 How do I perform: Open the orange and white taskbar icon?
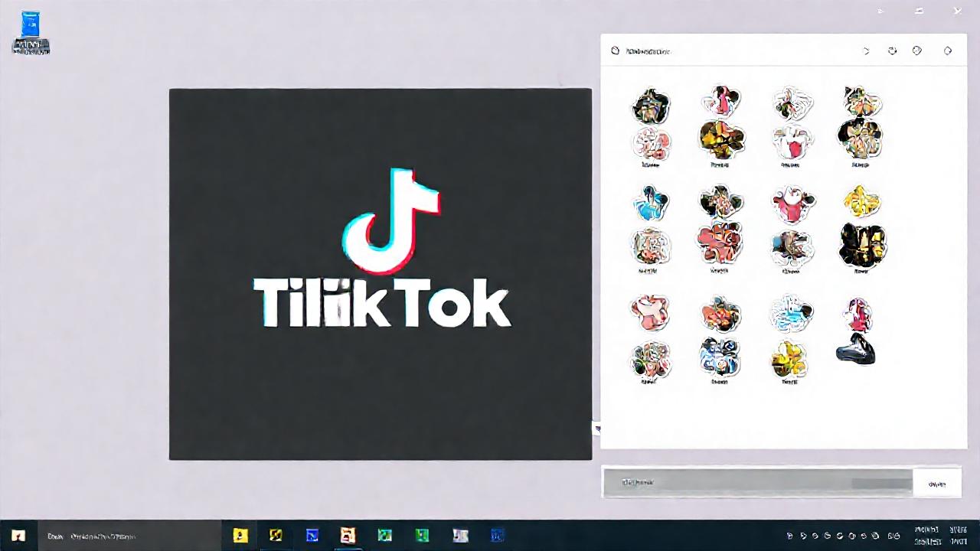348,536
